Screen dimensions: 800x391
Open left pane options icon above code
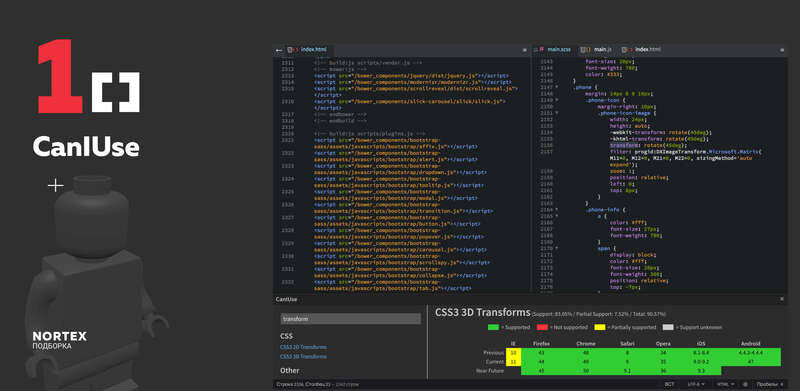(x=524, y=50)
